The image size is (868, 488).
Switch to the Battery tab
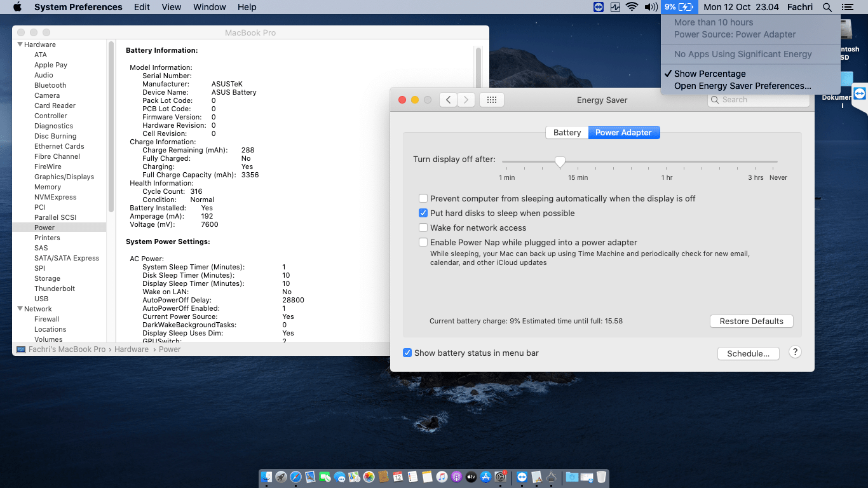tap(567, 132)
